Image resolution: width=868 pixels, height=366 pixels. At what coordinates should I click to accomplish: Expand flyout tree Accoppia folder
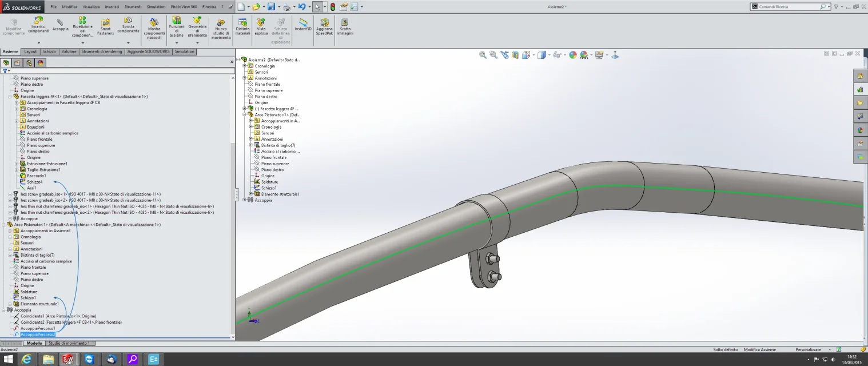point(244,200)
